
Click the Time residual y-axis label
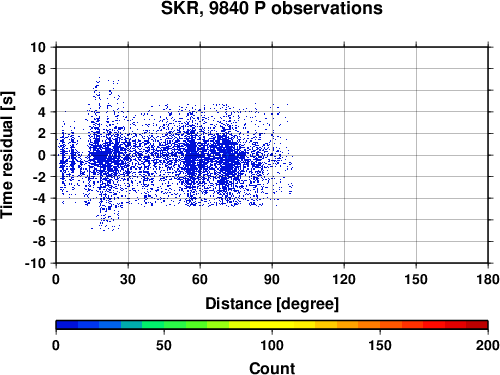[7, 155]
